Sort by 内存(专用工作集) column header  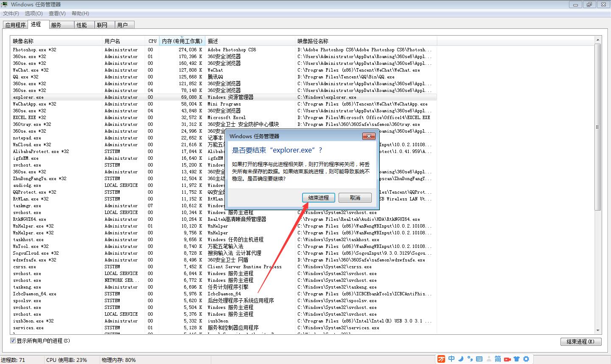[x=182, y=41]
